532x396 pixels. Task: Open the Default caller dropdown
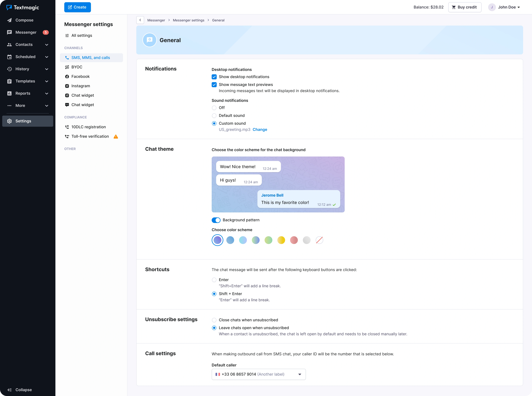tap(259, 374)
